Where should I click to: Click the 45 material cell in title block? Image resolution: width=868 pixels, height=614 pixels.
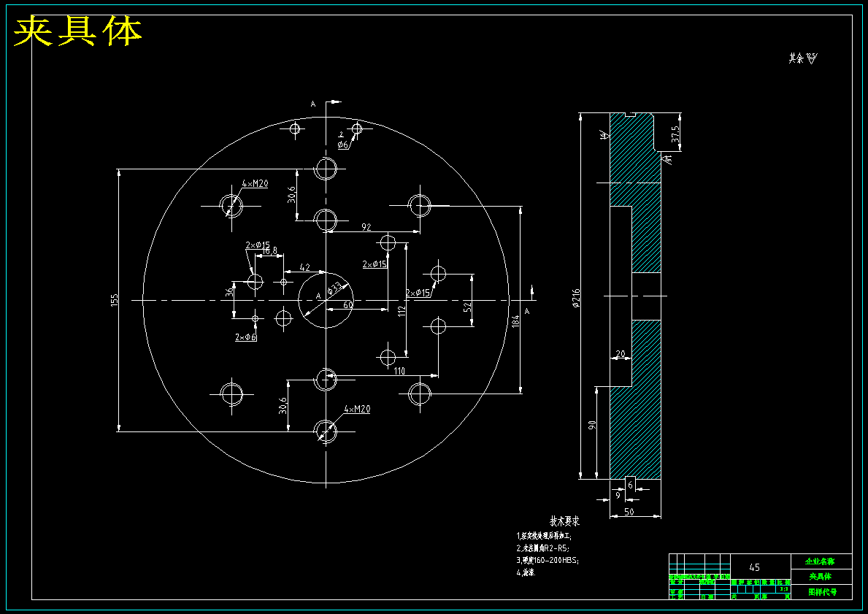point(754,567)
